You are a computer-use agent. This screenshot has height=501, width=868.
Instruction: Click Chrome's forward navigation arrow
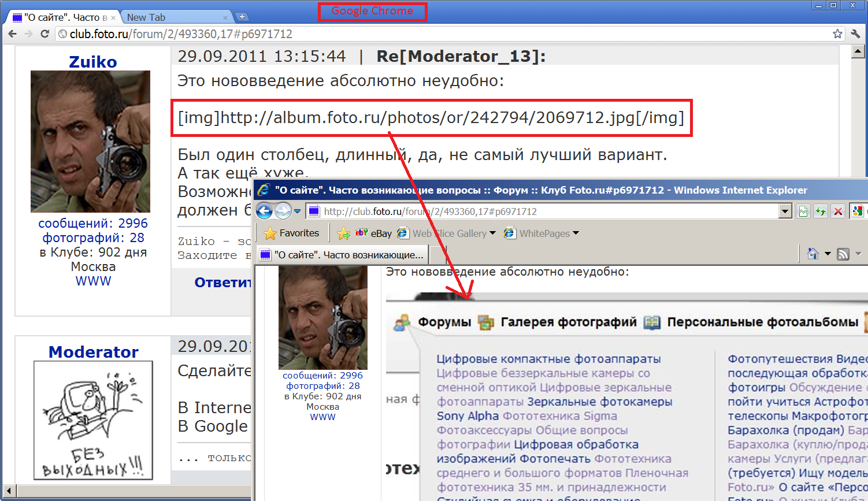point(28,34)
